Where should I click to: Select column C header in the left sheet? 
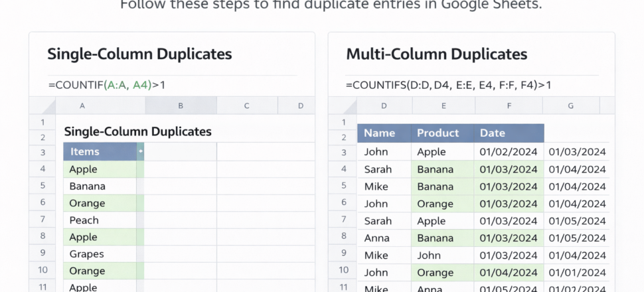point(247,106)
